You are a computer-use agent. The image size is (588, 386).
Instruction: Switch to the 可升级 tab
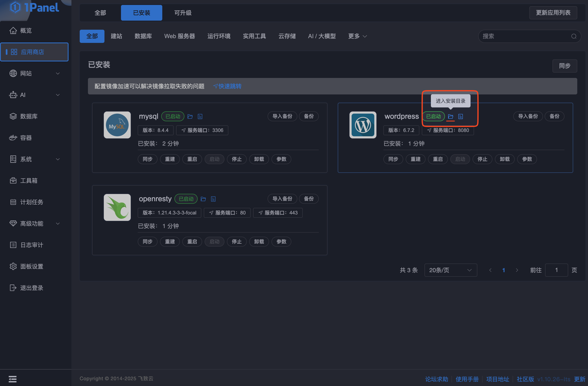click(183, 13)
